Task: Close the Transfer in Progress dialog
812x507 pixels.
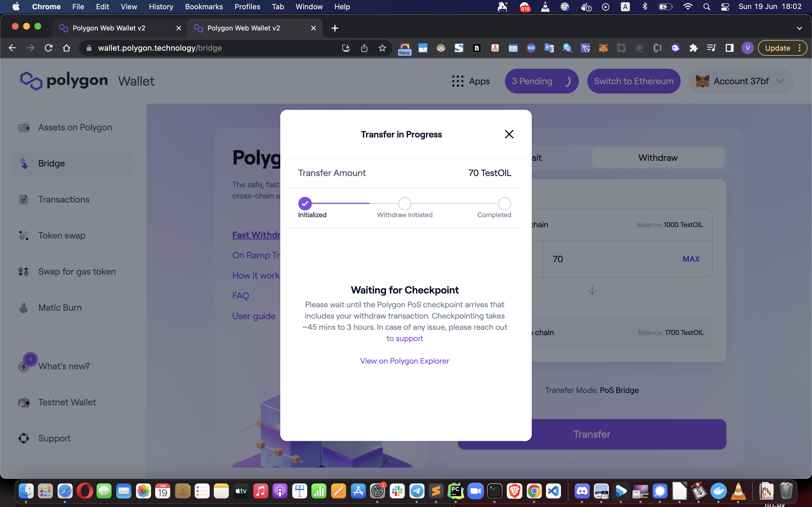Action: click(x=509, y=134)
